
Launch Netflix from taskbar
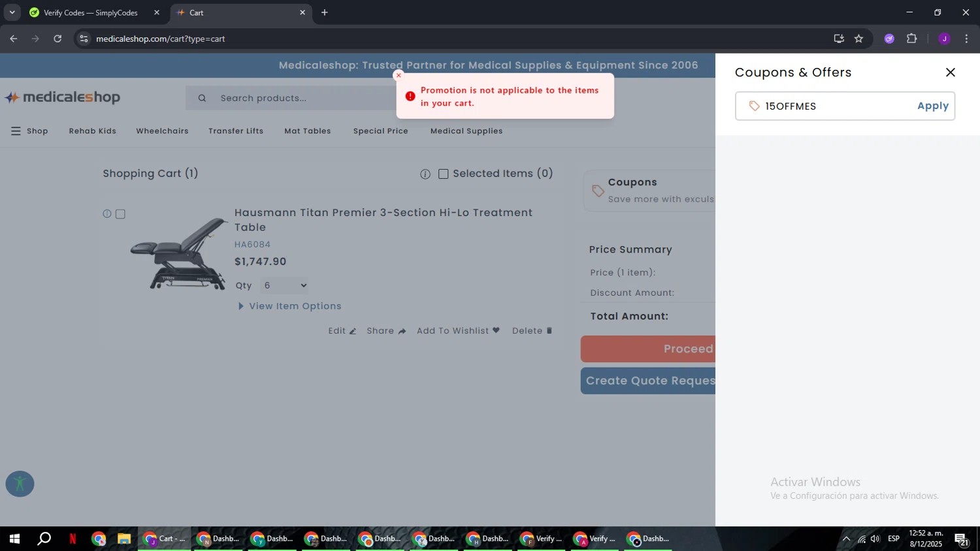coord(73,539)
